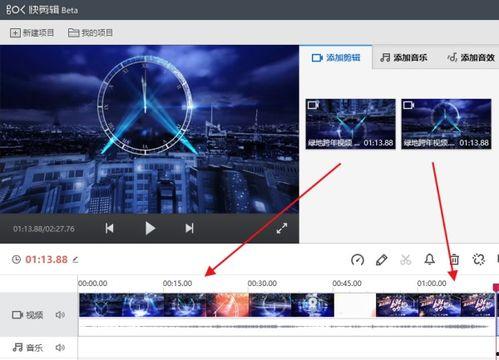Screen dimensions: 499x360
Task: Click the scissors split tool
Action: (x=405, y=259)
